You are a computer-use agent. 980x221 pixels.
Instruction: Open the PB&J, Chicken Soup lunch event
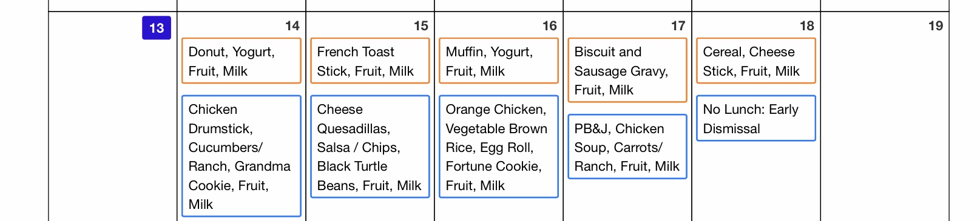627,147
